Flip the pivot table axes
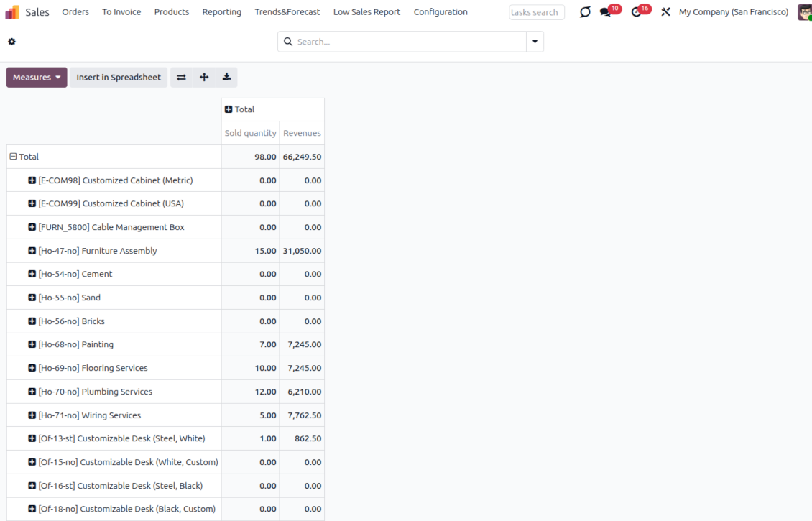Viewport: 812px width, 521px height. click(x=181, y=77)
